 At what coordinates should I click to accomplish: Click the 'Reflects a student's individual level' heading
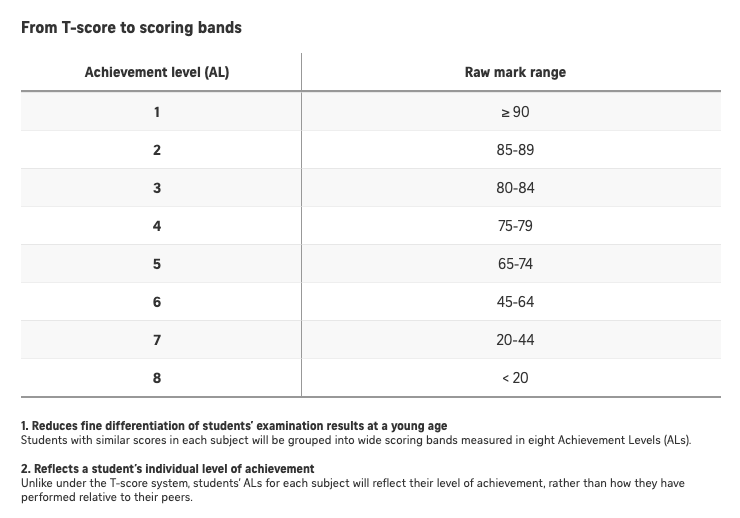pyautogui.click(x=167, y=469)
